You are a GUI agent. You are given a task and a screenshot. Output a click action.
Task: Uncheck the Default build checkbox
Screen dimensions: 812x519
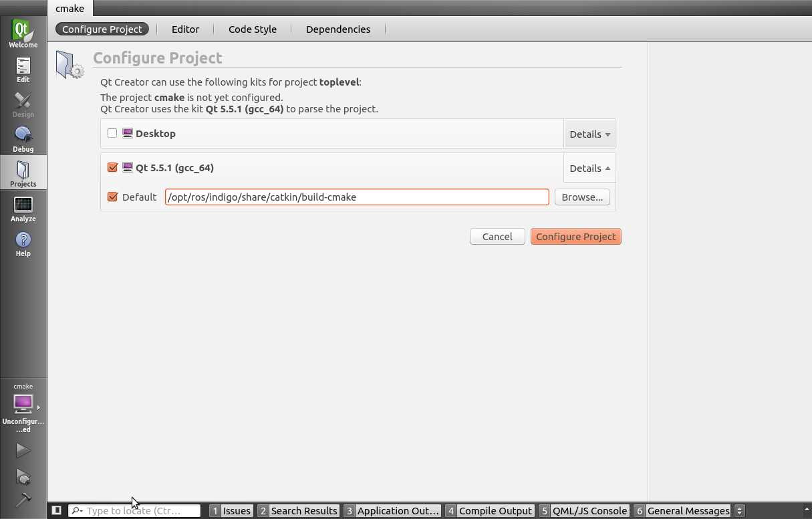(112, 197)
